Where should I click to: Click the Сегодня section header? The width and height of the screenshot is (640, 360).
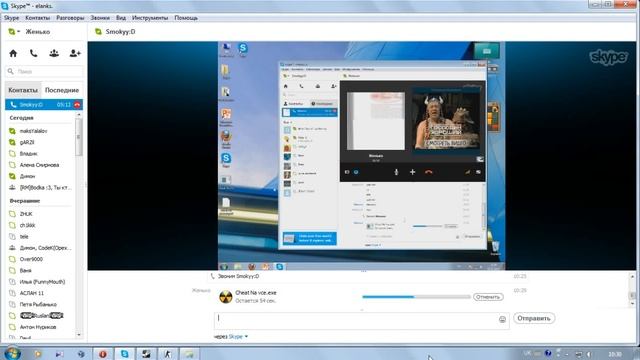22,118
